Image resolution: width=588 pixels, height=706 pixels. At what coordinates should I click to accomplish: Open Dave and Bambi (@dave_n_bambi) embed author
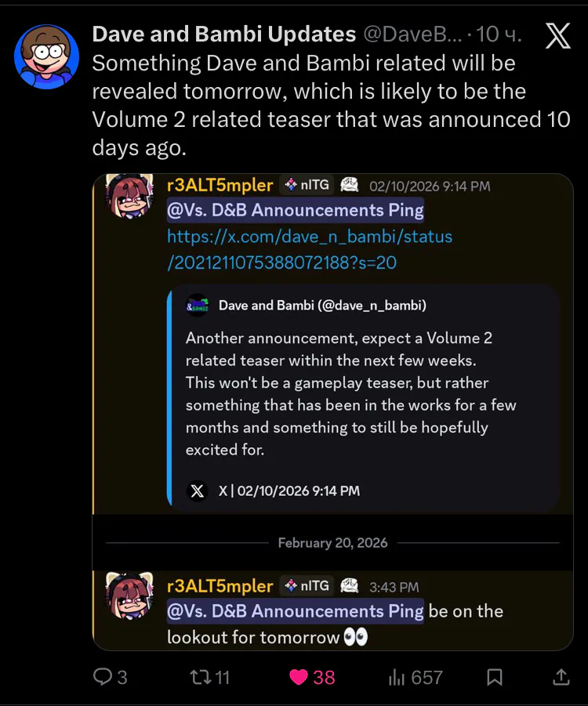[x=322, y=306]
